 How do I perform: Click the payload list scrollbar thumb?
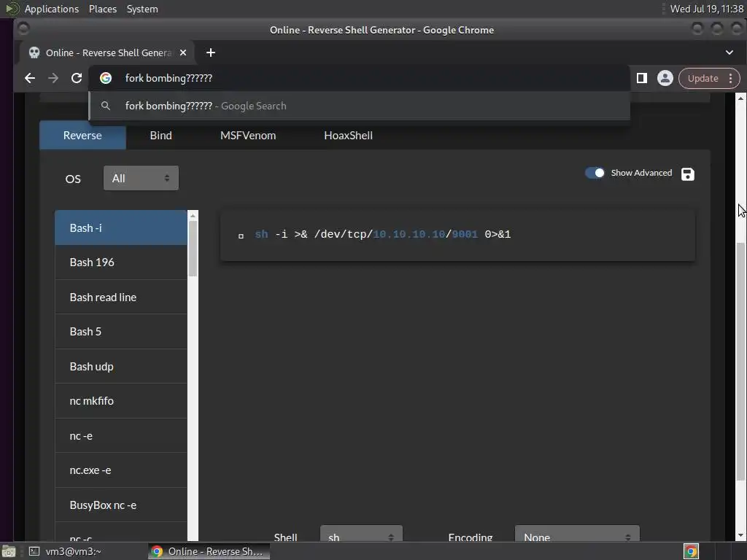pos(193,249)
